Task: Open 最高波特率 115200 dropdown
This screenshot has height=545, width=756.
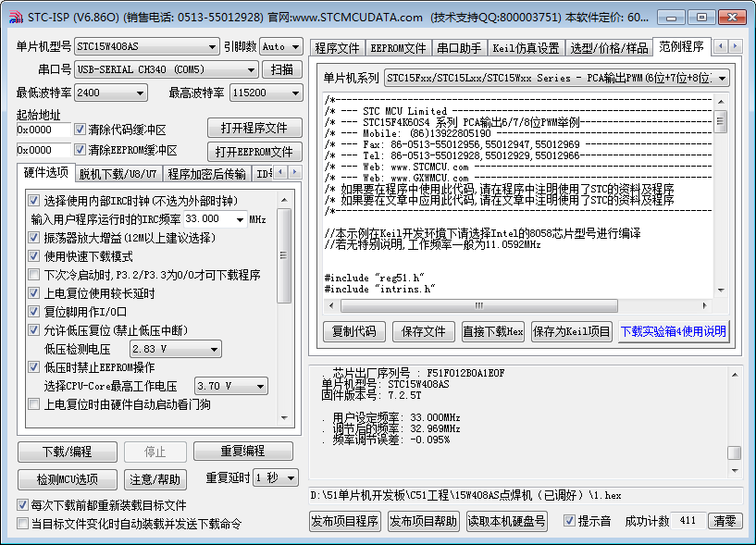Action: point(266,93)
